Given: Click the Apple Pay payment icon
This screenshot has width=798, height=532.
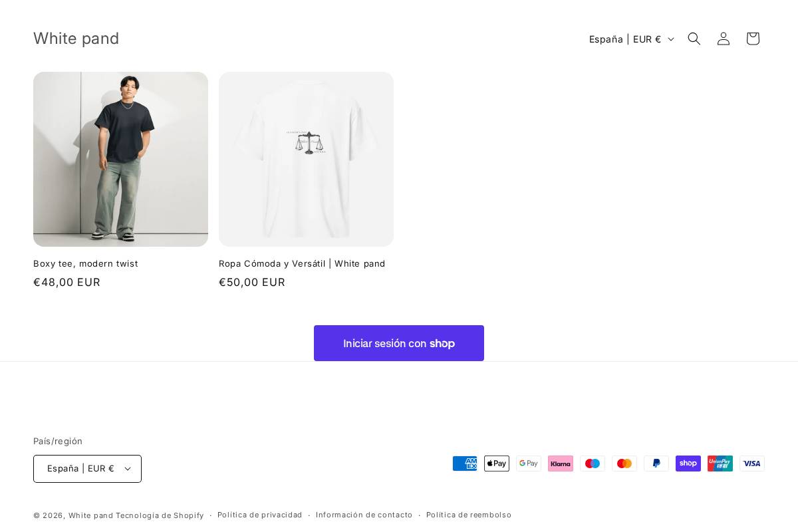Looking at the screenshot, I should click(x=497, y=464).
